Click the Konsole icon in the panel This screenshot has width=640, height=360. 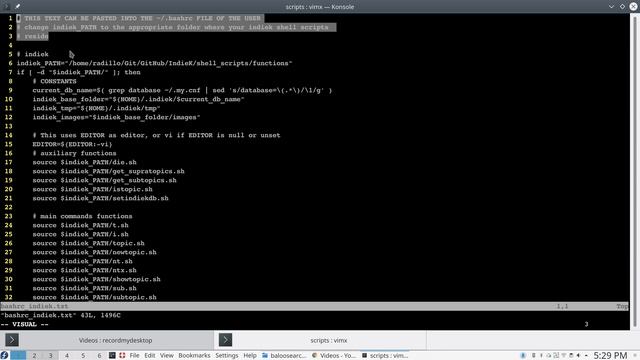click(x=112, y=356)
